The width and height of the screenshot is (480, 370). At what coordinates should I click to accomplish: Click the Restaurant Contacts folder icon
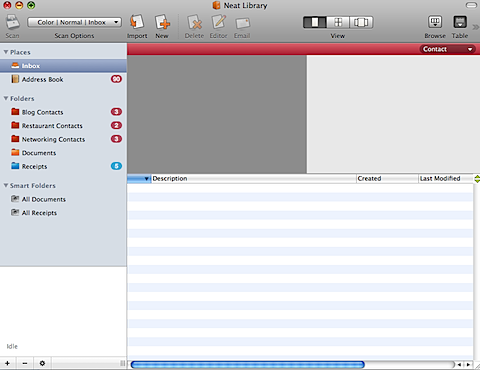point(15,125)
